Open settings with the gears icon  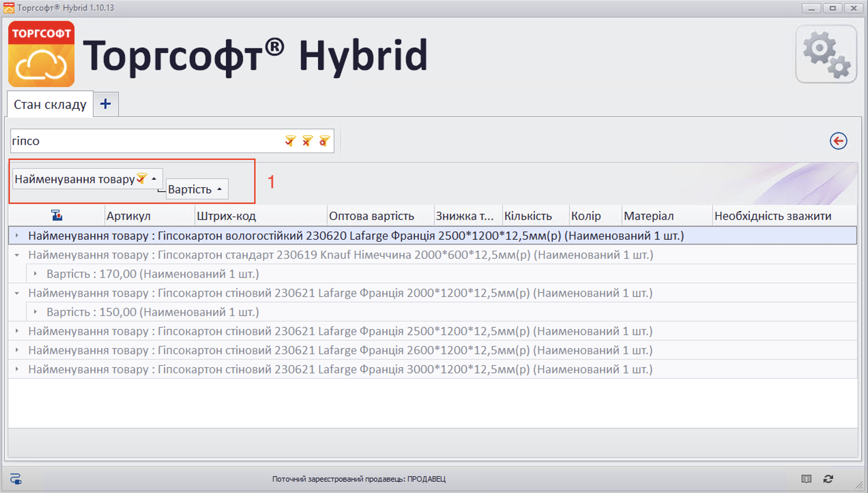click(826, 55)
